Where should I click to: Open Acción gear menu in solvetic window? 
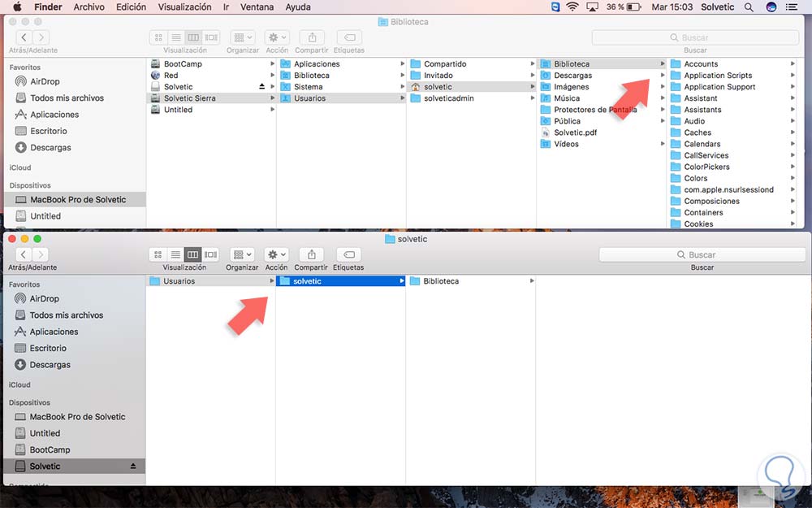click(277, 254)
